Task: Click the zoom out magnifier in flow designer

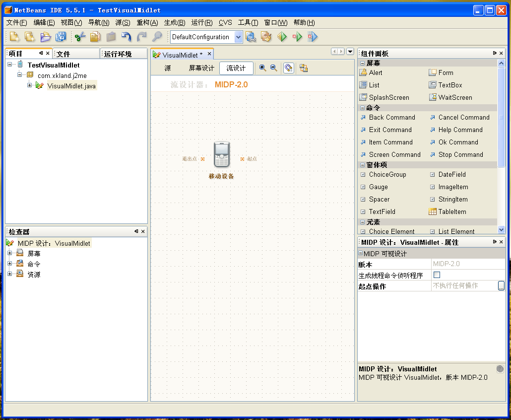Action: click(x=274, y=68)
